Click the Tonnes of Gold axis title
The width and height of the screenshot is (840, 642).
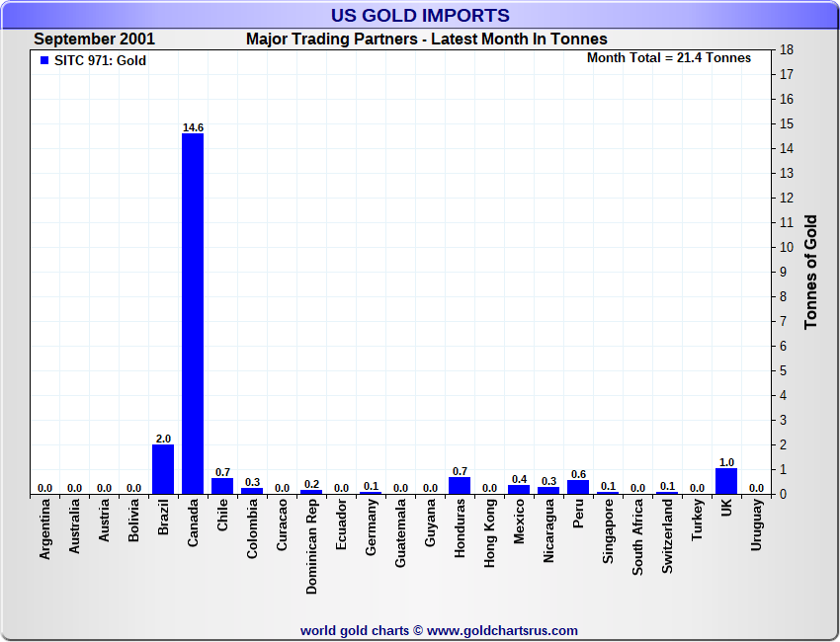810,272
